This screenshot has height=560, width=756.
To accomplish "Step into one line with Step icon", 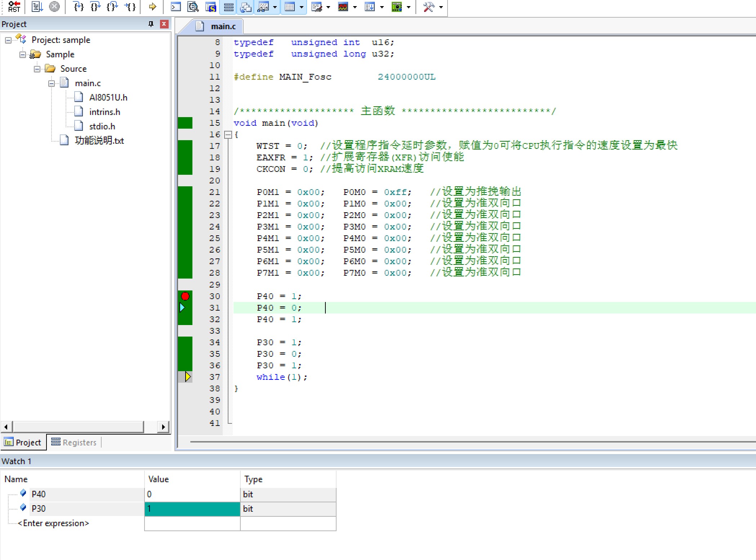I will point(78,7).
